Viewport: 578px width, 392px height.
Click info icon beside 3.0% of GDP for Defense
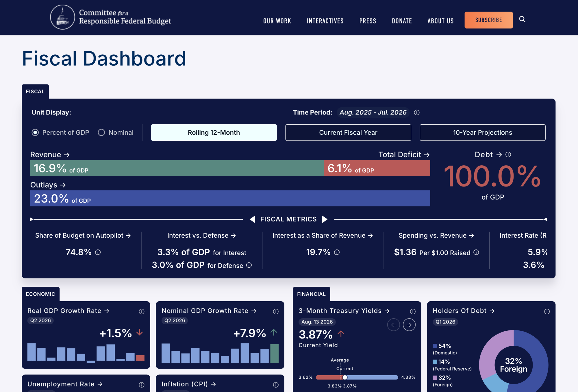249,265
